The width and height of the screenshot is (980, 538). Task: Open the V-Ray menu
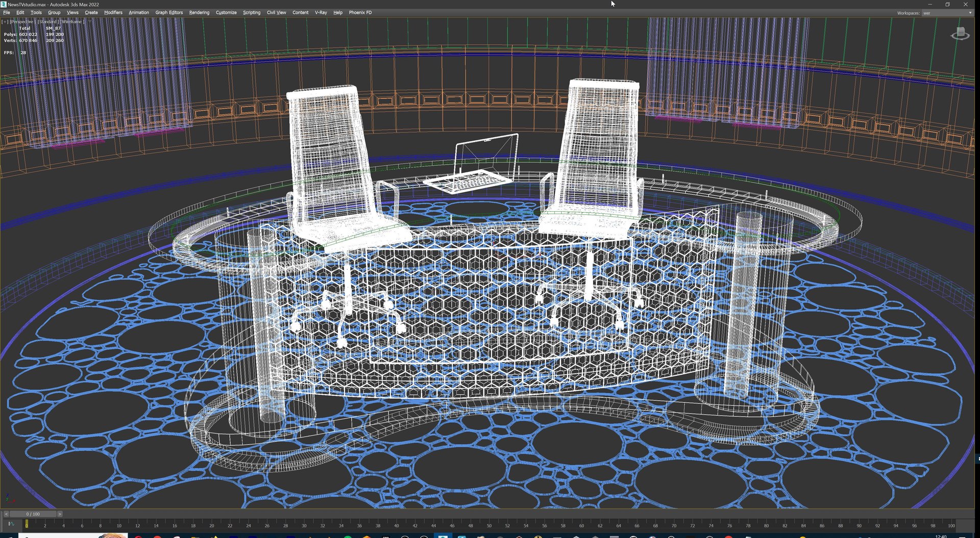pyautogui.click(x=321, y=12)
